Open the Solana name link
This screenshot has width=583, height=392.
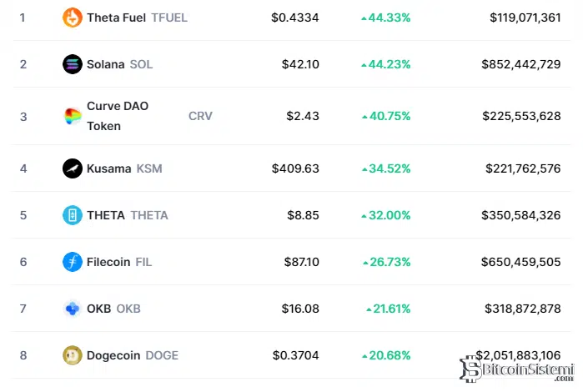[x=106, y=64]
